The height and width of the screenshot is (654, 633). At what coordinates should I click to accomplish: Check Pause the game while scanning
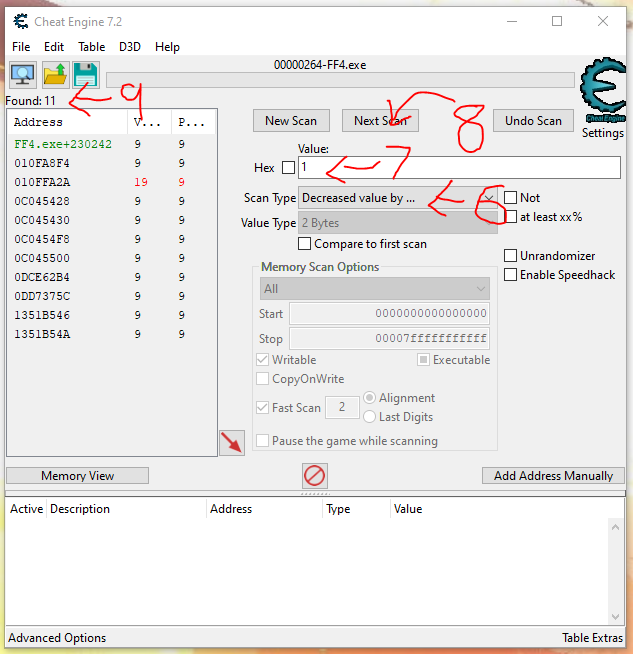tap(262, 440)
